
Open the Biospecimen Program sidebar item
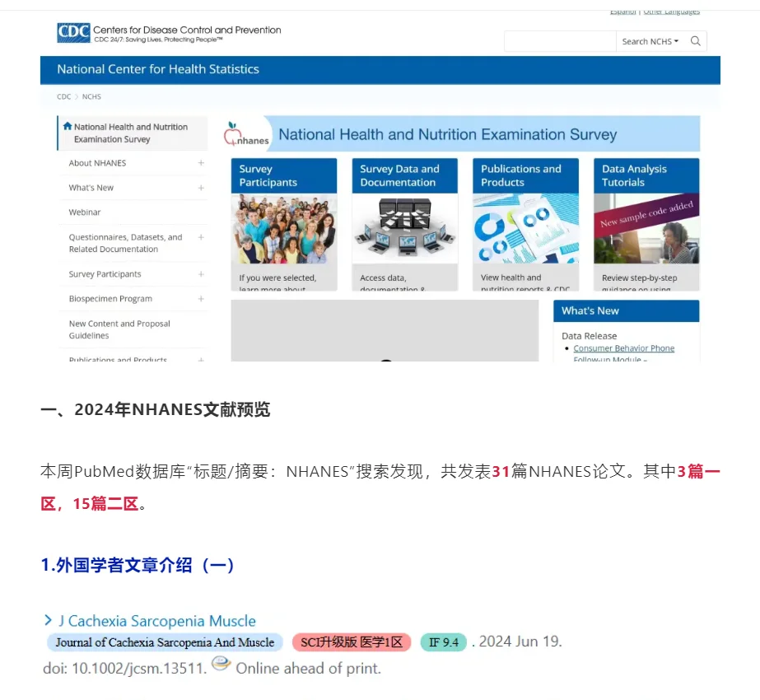coord(110,299)
